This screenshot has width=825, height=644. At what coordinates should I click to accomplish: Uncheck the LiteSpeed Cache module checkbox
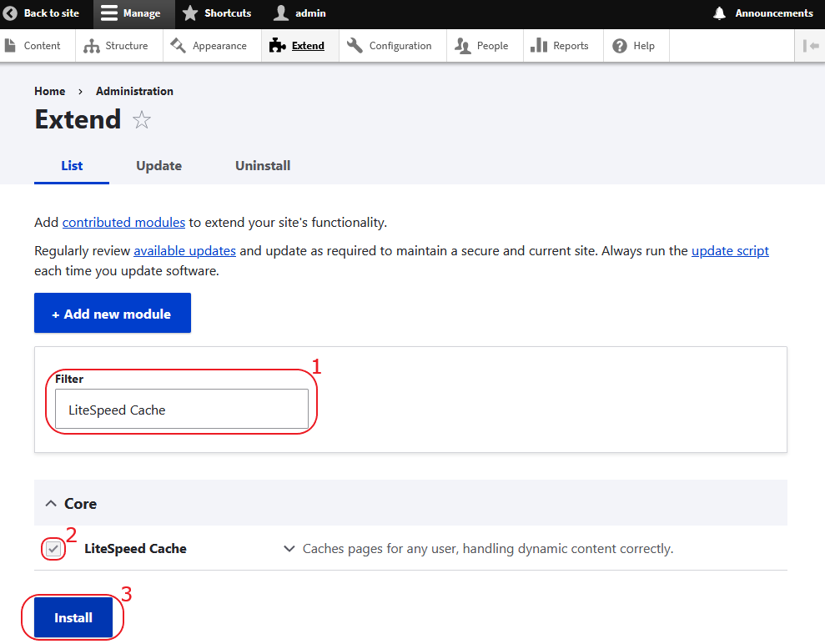pyautogui.click(x=53, y=549)
